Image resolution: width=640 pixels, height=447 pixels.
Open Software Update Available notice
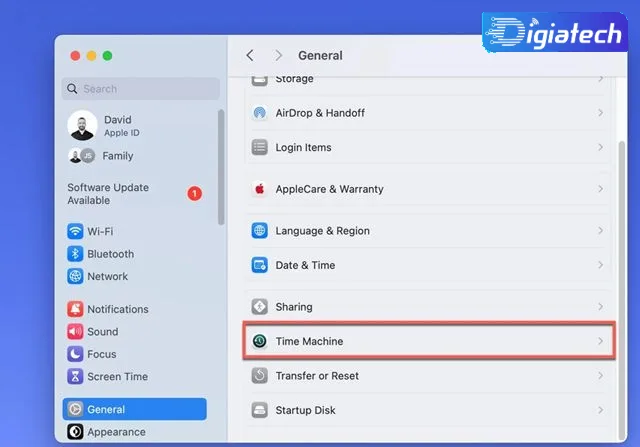click(x=108, y=194)
